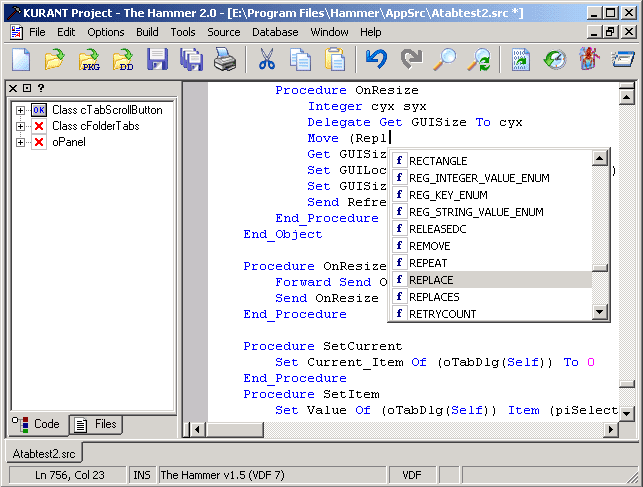The width and height of the screenshot is (643, 487).
Task: Open a DD data dictionary file
Action: pos(123,60)
